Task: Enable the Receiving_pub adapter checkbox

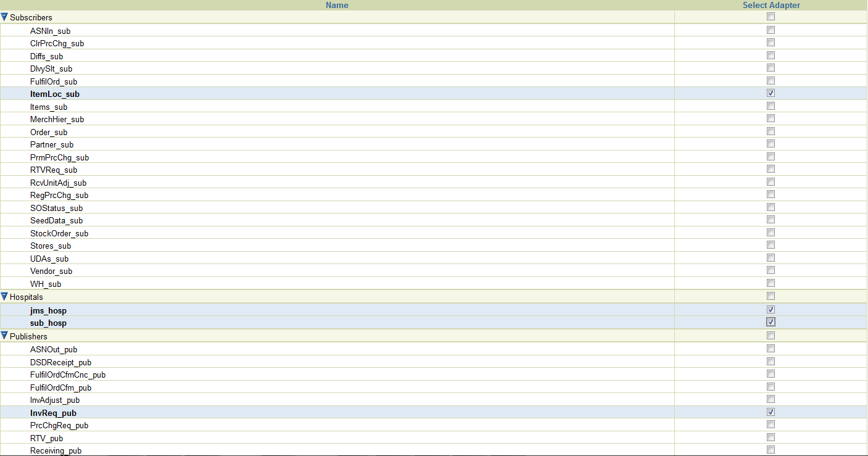Action: (771, 450)
